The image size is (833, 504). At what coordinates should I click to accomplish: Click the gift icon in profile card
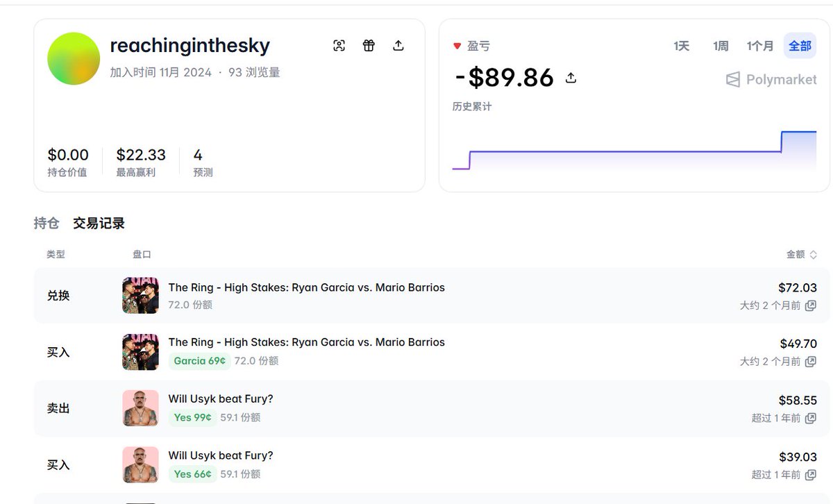pos(369,46)
